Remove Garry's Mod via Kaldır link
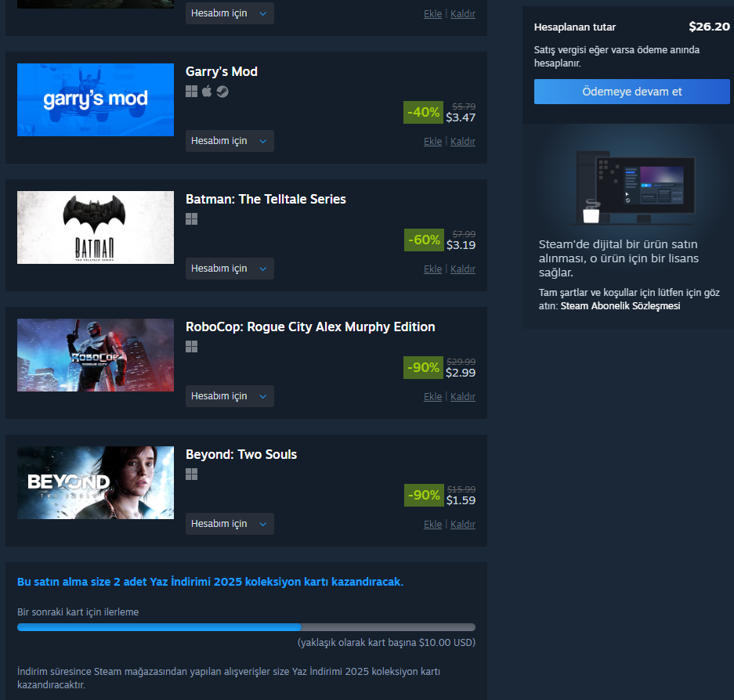734x700 pixels. 463,141
